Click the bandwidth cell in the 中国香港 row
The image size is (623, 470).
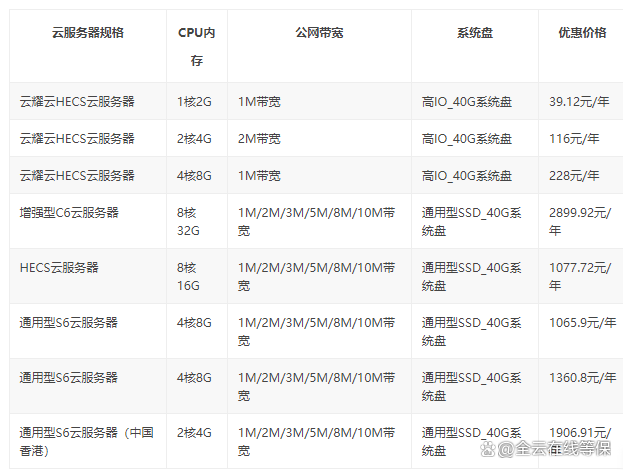coord(317,441)
